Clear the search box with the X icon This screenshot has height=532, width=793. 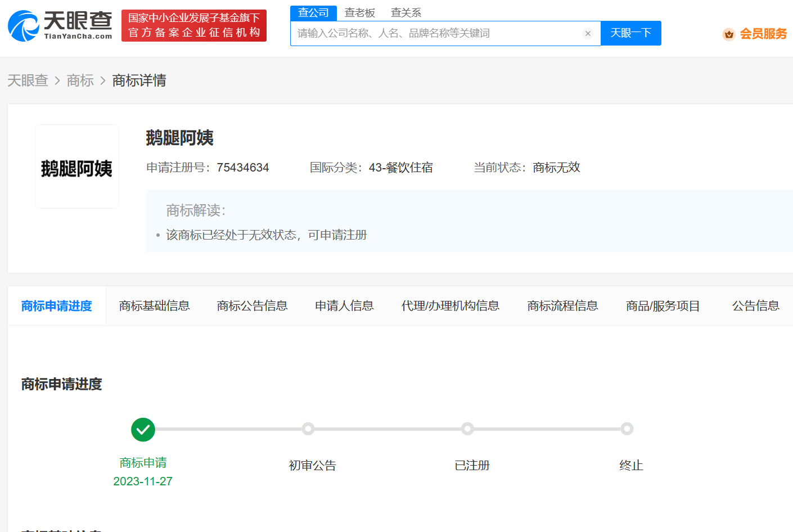pos(588,33)
